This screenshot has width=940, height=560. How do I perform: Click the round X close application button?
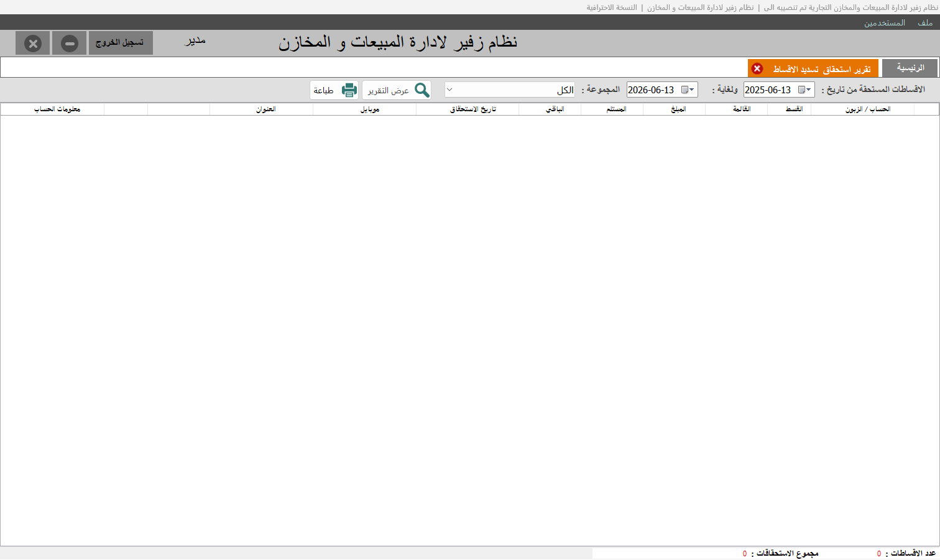[x=33, y=44]
